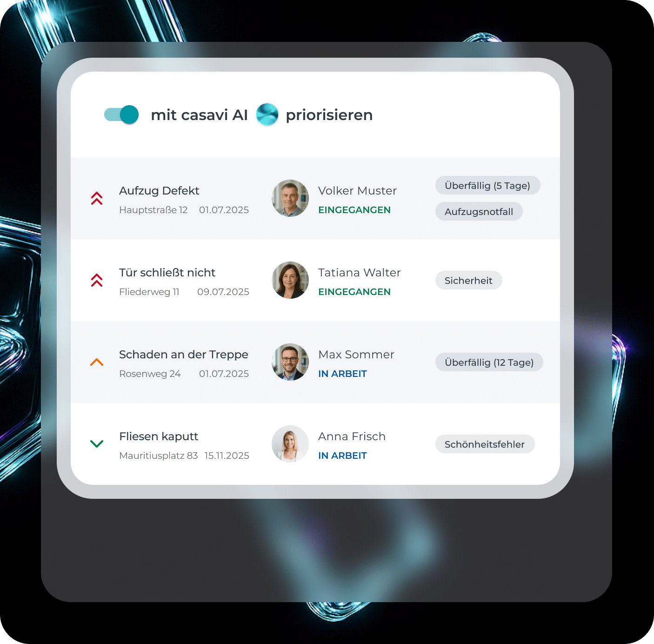Click the double red arrow beside Aufzug Defekt
654x644 pixels.
click(x=97, y=198)
